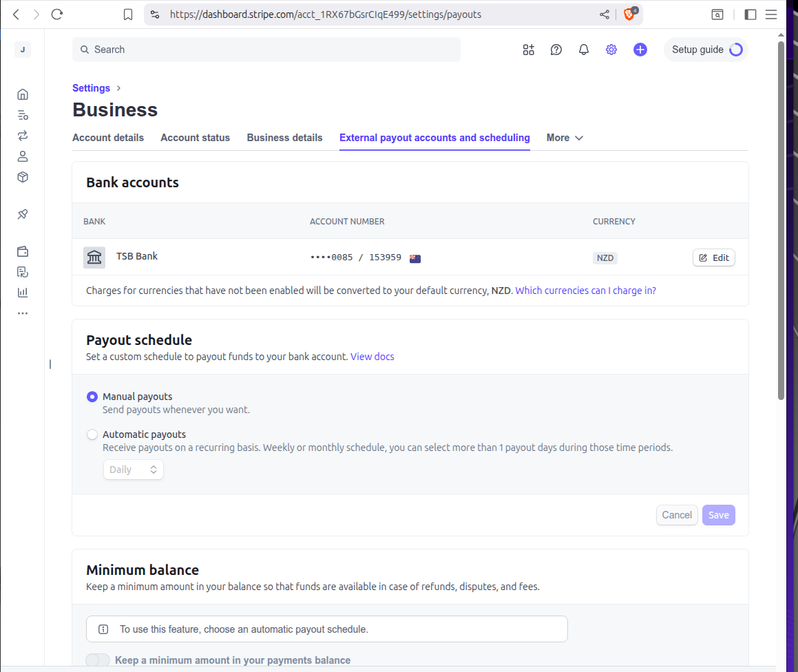Expand the three-dots more sidebar menu
The width and height of the screenshot is (798, 672).
(23, 313)
